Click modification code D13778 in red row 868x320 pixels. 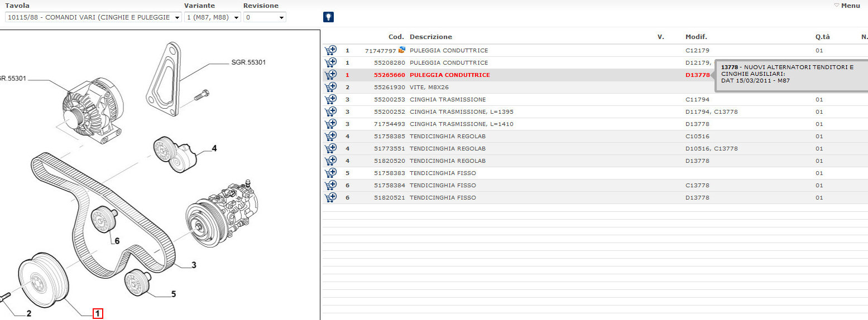(x=697, y=75)
